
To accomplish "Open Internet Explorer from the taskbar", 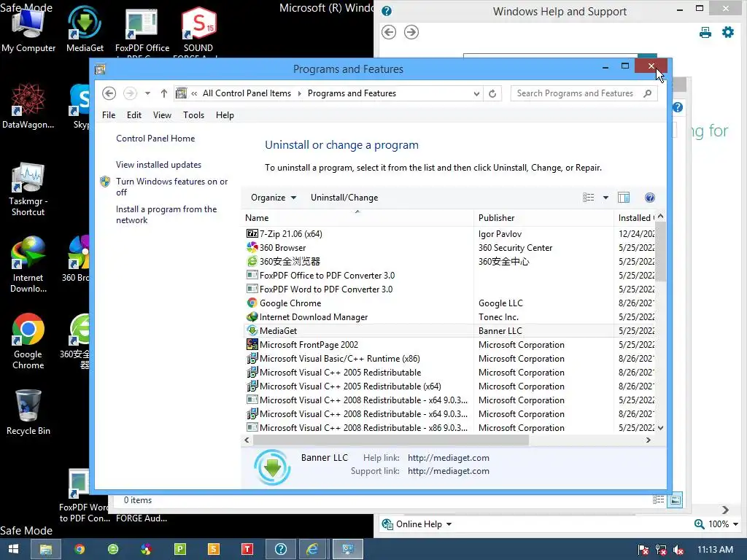I will pos(312,550).
